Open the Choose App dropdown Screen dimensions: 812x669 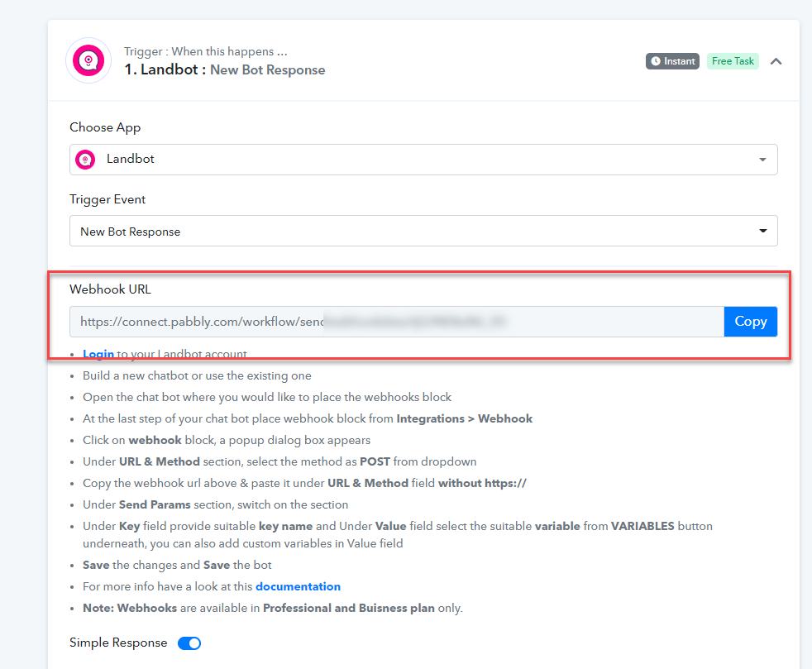pyautogui.click(x=423, y=160)
